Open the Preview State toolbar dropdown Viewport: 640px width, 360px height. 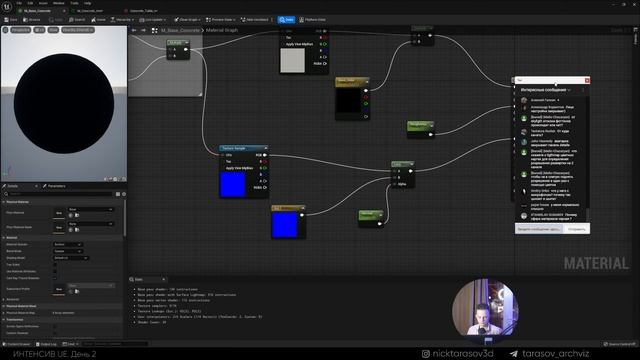click(x=221, y=20)
